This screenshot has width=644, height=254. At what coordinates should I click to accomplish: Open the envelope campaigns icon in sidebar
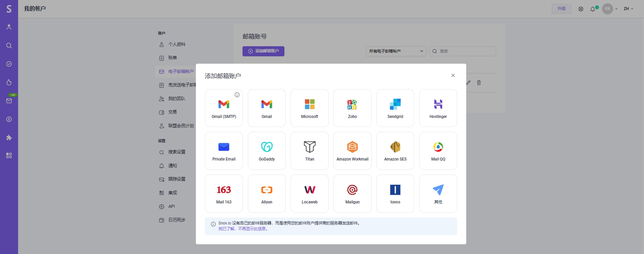click(9, 101)
